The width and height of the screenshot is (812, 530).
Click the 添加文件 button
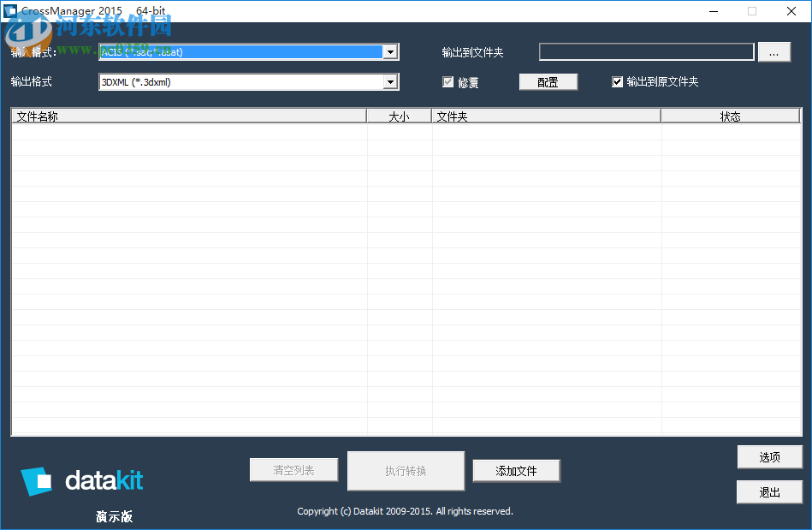pyautogui.click(x=516, y=470)
